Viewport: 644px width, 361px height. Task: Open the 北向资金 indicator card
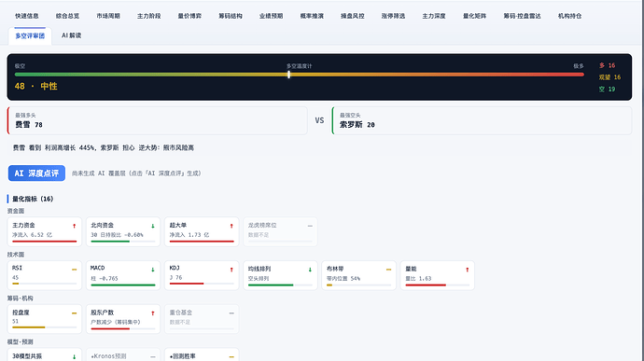(x=123, y=231)
